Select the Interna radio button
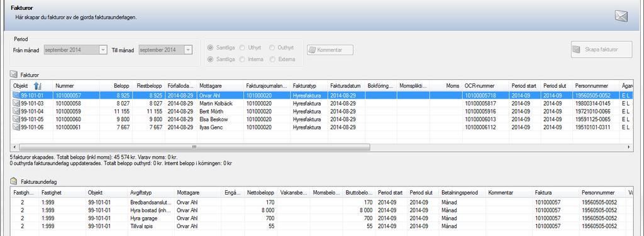The height and width of the screenshot is (236, 644). (242, 59)
